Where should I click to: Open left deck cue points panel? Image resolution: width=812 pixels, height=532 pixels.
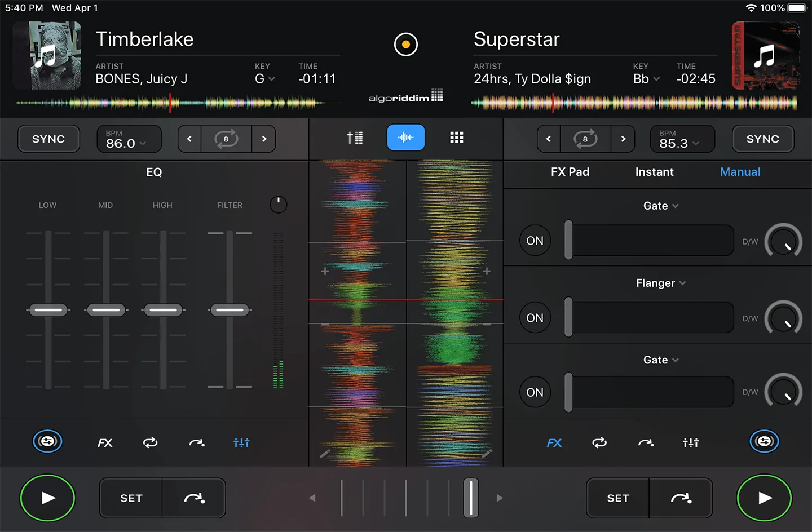click(196, 443)
